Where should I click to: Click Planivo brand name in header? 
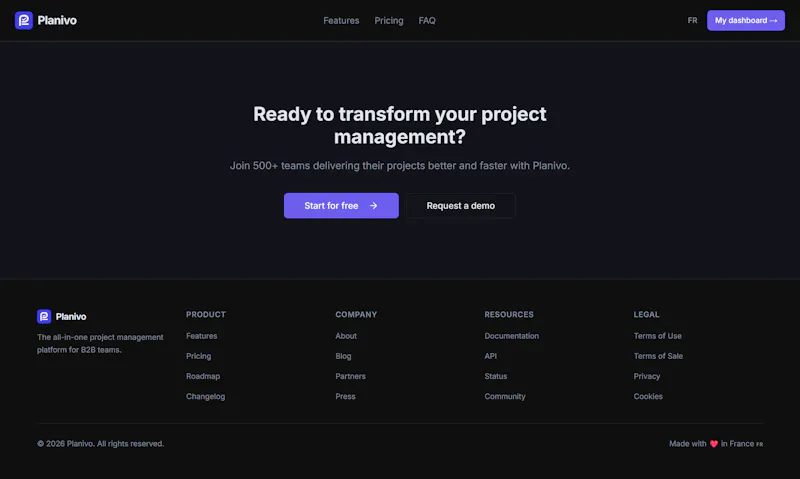57,20
